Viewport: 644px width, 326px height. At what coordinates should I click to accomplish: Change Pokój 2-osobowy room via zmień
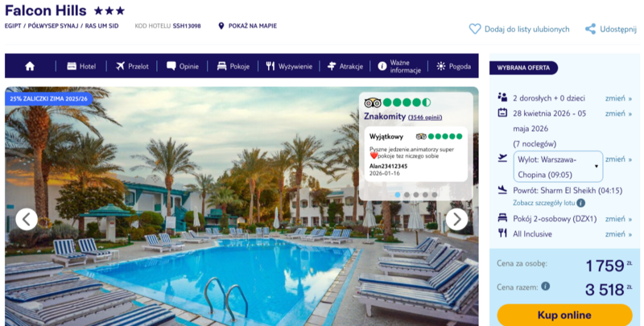tap(618, 219)
